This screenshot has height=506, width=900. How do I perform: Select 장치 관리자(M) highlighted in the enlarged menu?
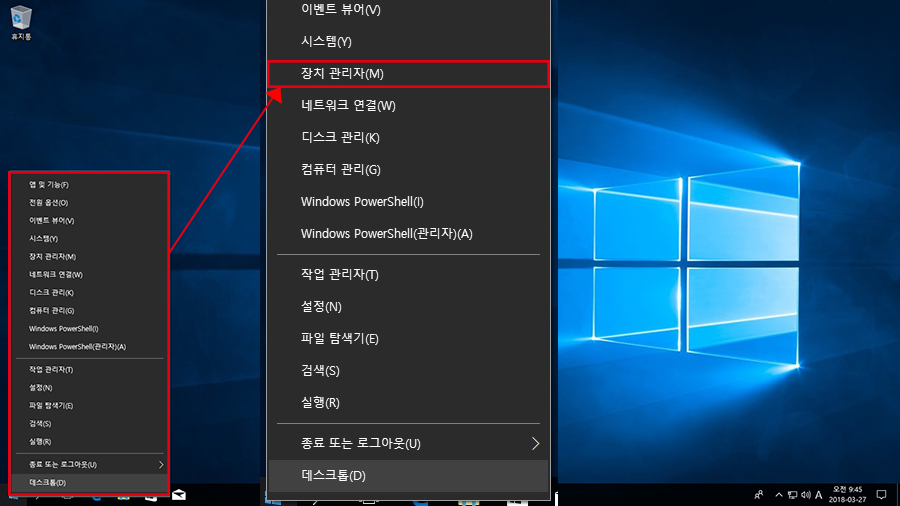tap(408, 73)
